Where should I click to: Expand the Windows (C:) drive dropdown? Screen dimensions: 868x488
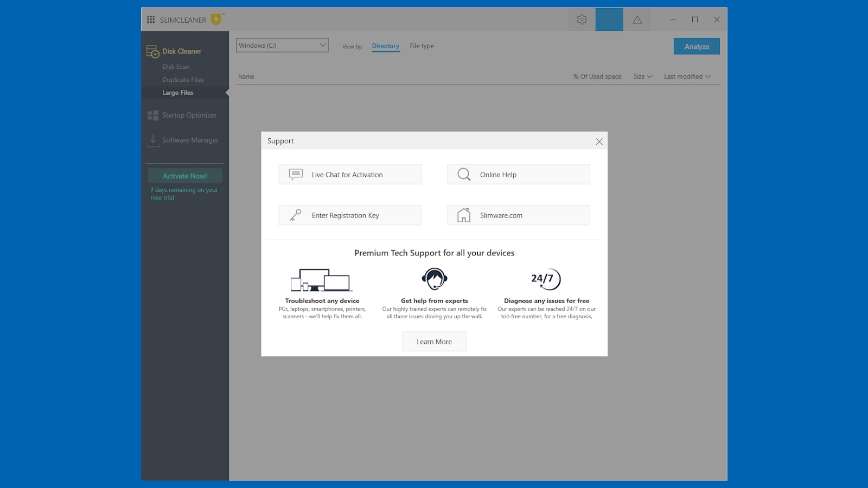click(282, 46)
